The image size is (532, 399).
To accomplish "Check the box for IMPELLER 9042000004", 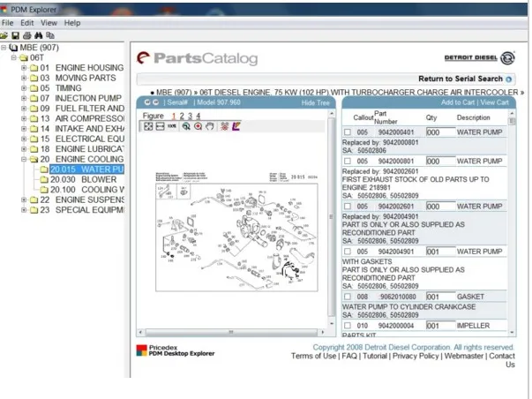I will click(x=348, y=326).
